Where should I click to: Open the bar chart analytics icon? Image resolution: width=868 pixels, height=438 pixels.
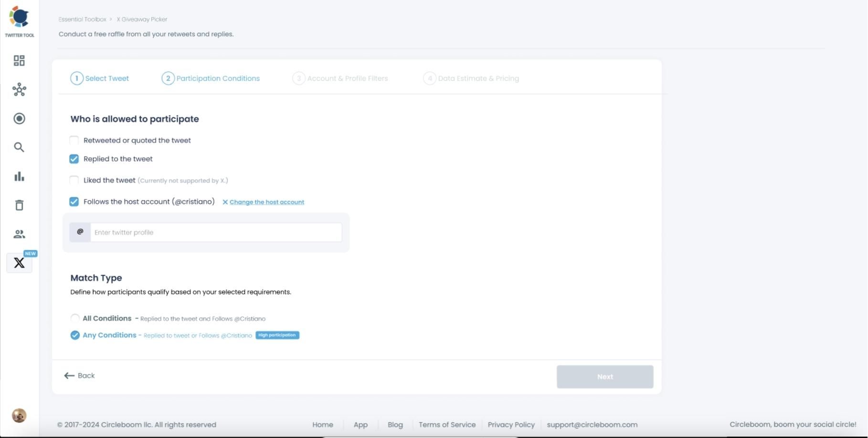[19, 177]
